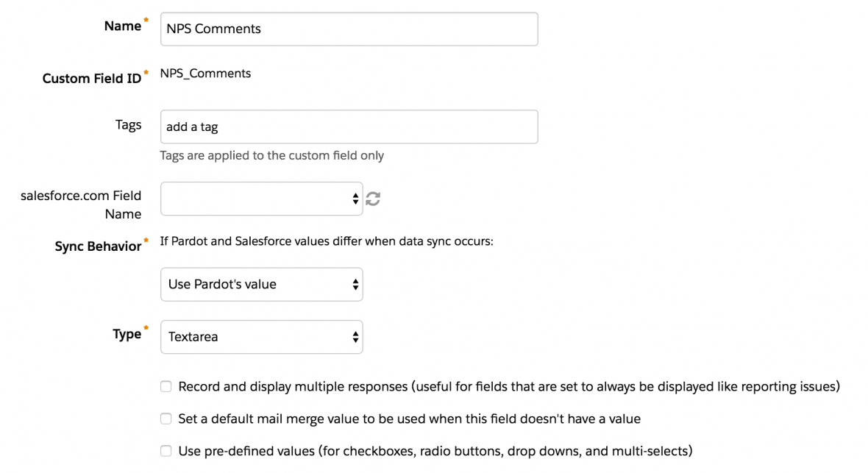
Task: Enable record and display multiple responses
Action: [x=166, y=385]
